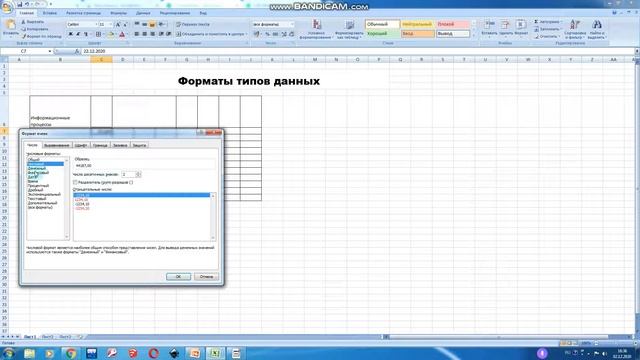Click the Undo icon in quick access toolbar
640x360 pixels.
pos(27,4)
